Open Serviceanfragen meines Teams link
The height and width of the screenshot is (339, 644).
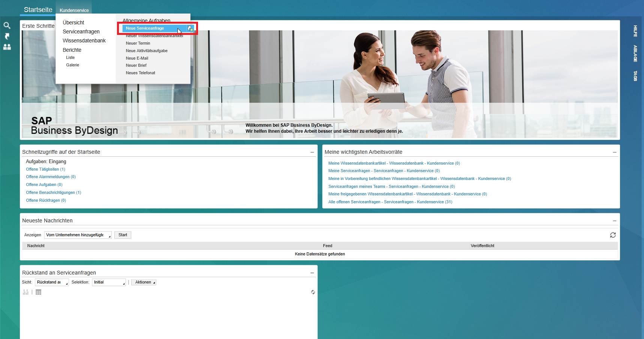(x=391, y=186)
